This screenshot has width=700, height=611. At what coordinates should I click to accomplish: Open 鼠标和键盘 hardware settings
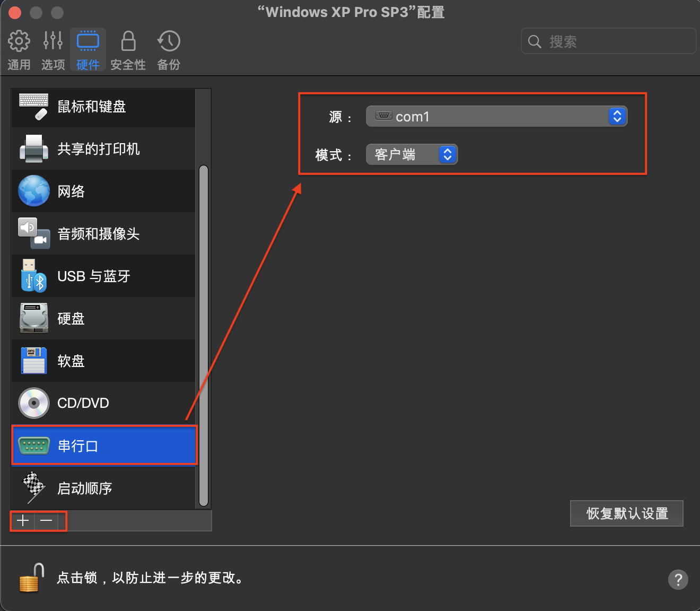coord(103,107)
